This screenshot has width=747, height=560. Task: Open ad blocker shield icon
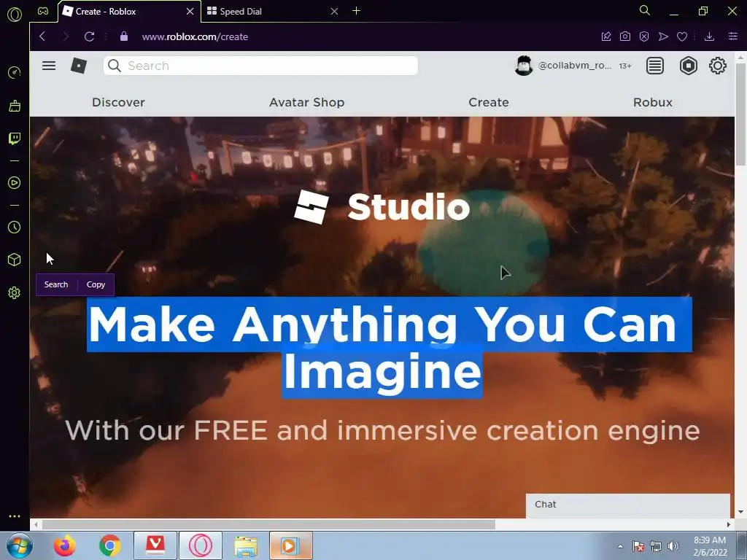point(644,36)
